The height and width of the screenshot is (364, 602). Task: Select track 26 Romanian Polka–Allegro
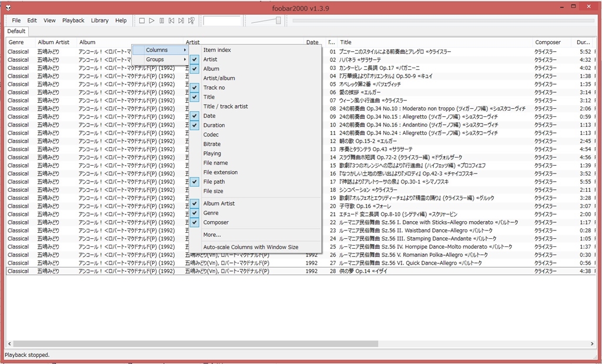click(x=300, y=255)
